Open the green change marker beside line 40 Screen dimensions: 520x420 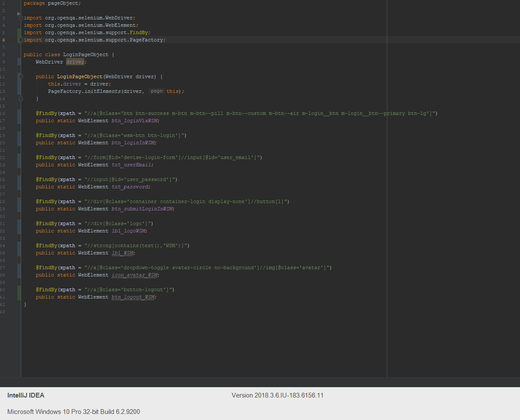point(19,293)
